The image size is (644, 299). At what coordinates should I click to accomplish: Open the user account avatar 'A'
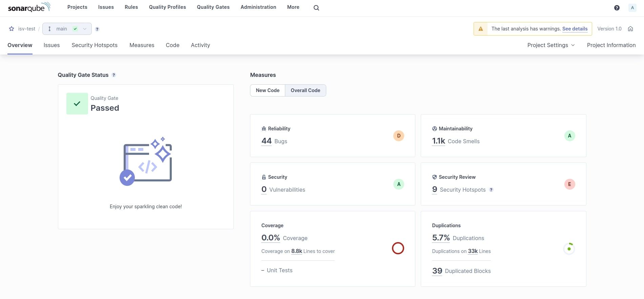click(x=632, y=8)
